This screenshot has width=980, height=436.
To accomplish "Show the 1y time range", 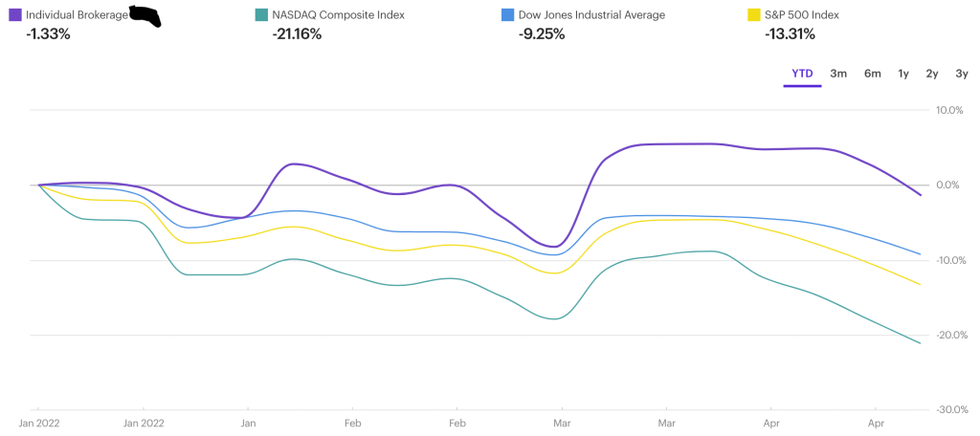I will 903,74.
